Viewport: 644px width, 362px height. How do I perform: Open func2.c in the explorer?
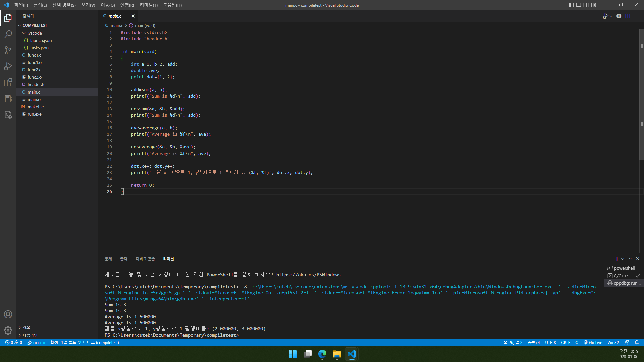point(57,70)
